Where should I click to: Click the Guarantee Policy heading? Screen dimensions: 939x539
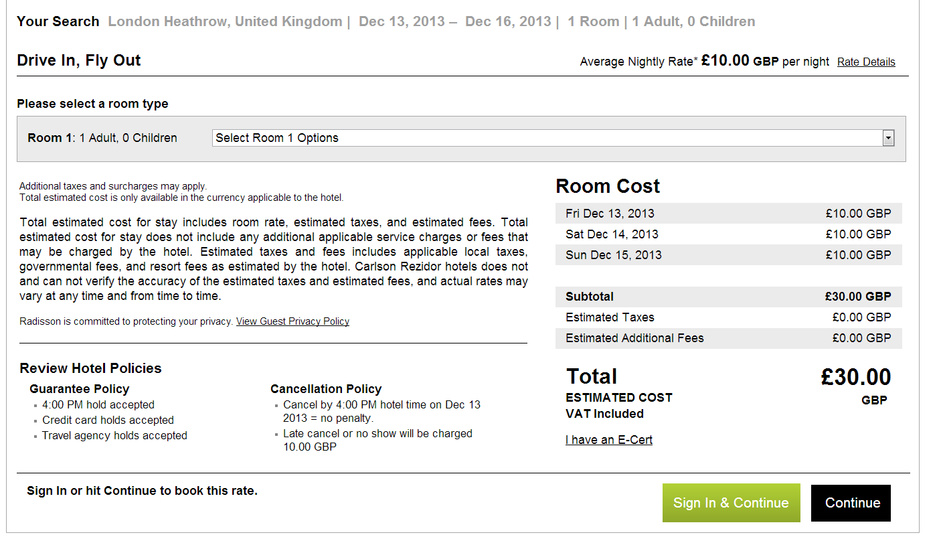(79, 389)
